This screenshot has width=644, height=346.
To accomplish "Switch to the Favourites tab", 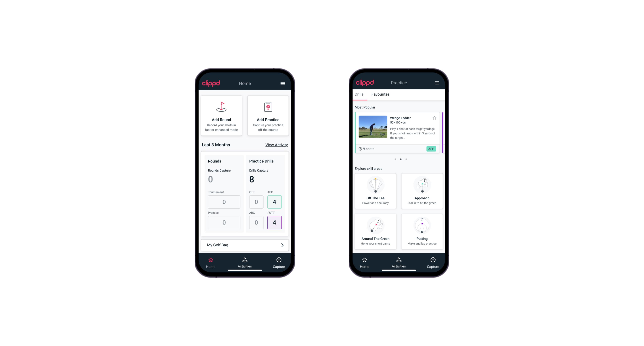I will (x=381, y=95).
